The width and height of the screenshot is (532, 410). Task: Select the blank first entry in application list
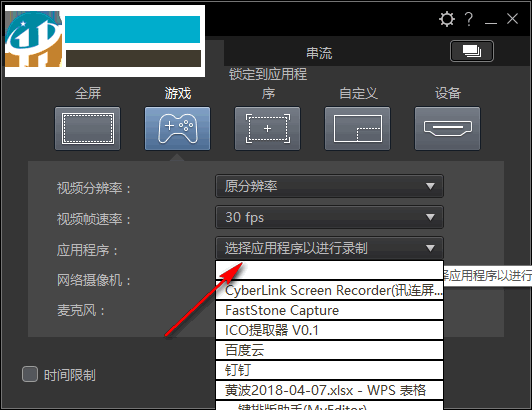329,270
